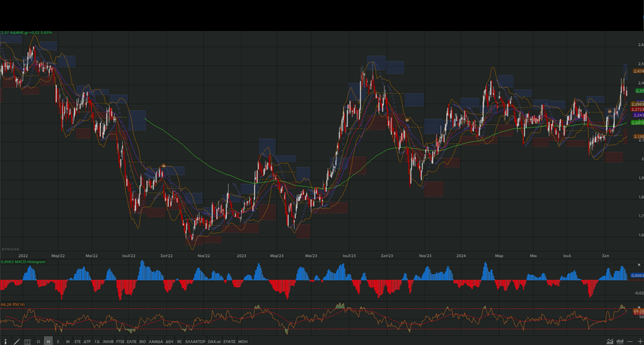Viewport: 644px width, 345px height.
Task: Click the Σεπ'23 date axis label
Action: pos(387,256)
